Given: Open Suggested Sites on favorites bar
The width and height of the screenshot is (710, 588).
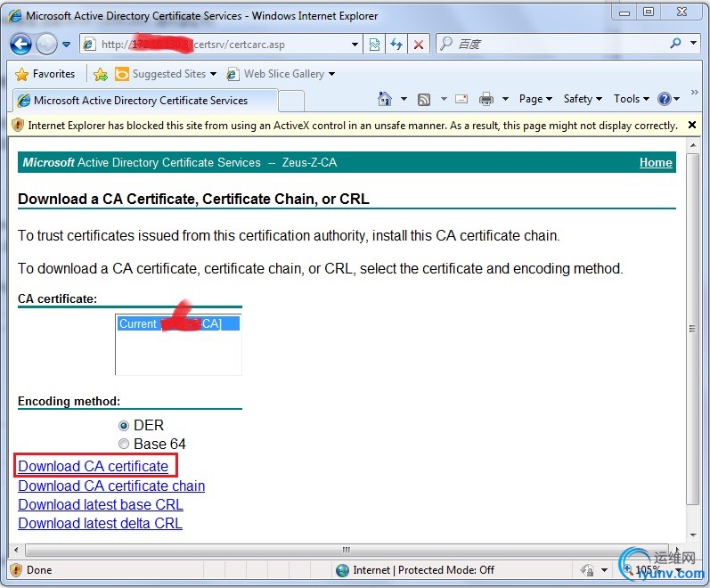Looking at the screenshot, I should click(166, 74).
